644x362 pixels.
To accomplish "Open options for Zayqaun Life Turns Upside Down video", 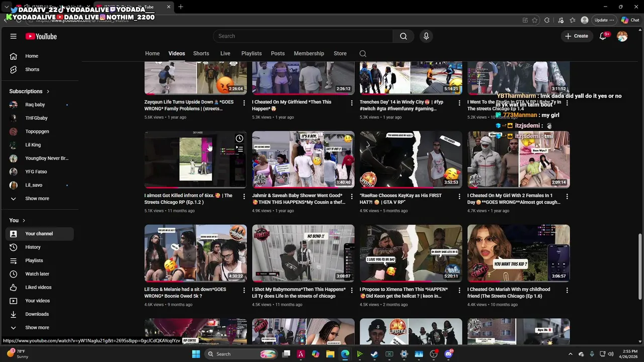I will coord(244,103).
